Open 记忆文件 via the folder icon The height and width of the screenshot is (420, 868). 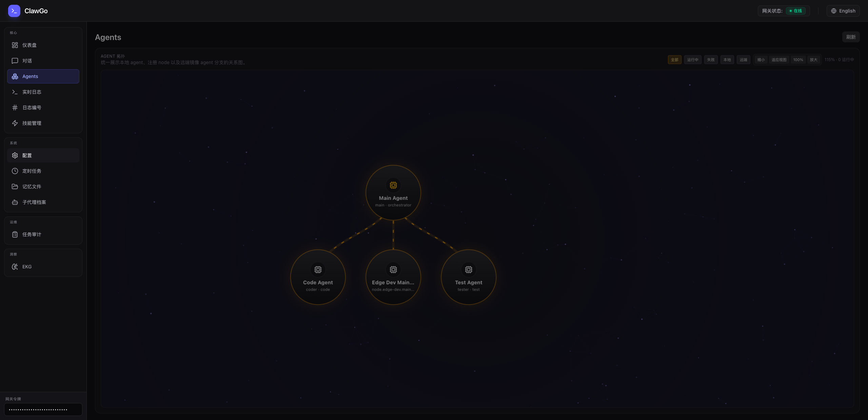tap(15, 187)
